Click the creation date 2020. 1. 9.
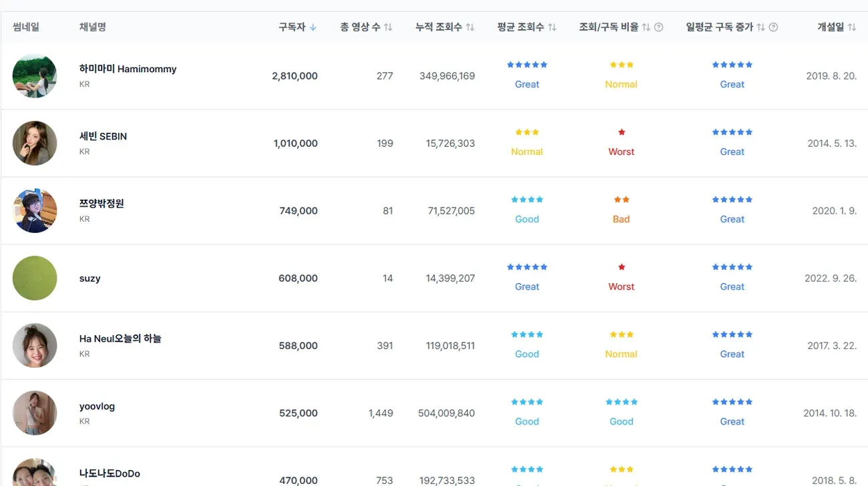This screenshot has height=486, width=868. click(x=835, y=211)
